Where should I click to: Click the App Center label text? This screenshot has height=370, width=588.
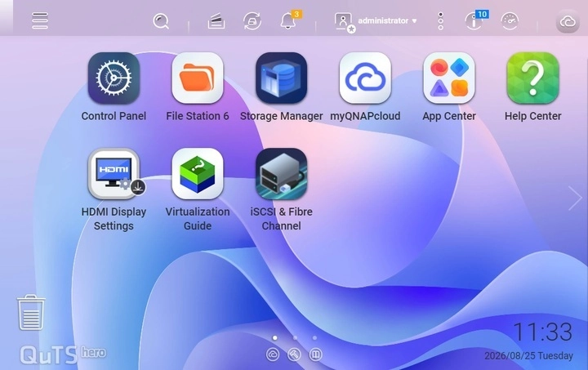449,116
